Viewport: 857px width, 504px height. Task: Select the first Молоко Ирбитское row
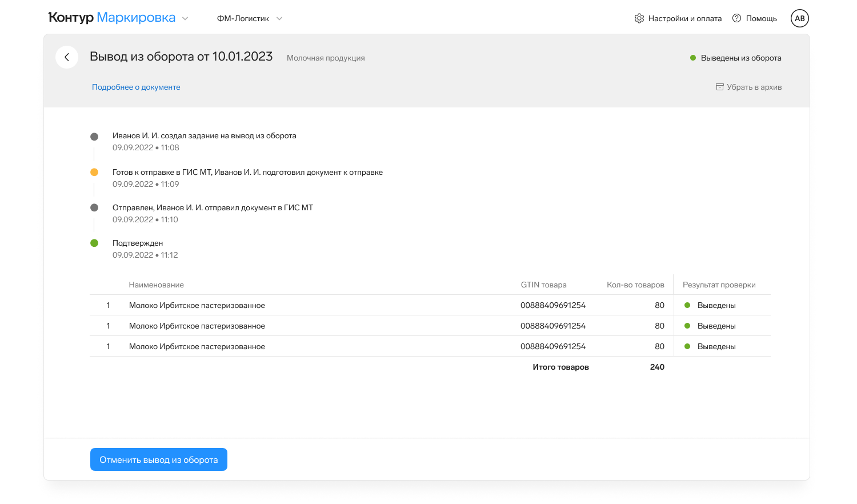point(197,305)
